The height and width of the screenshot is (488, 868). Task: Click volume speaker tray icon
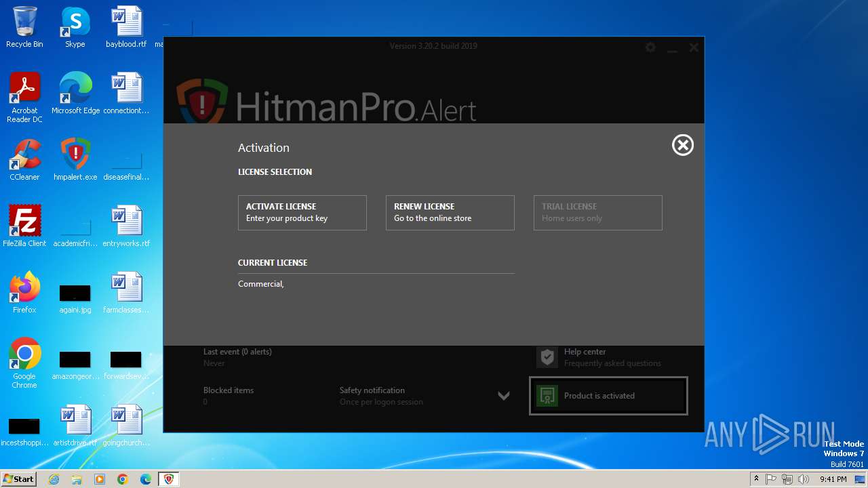pos(804,479)
